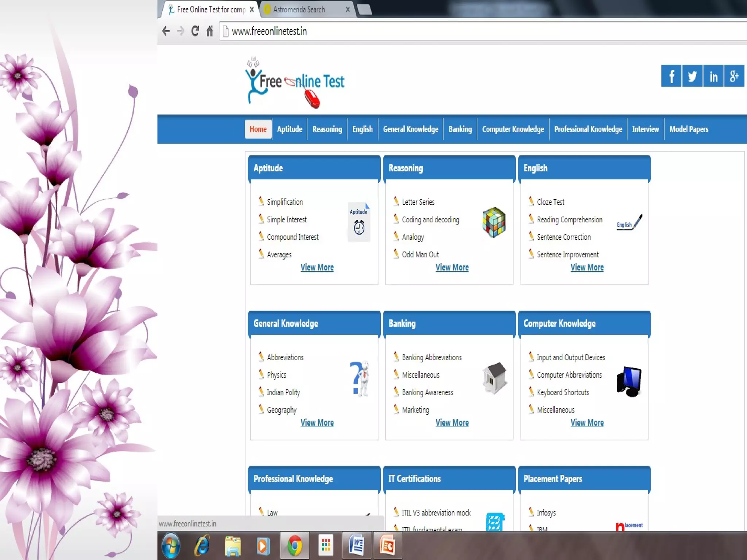Viewport: 747px width, 560px height.
Task: Open the Reading Comprehension link
Action: [569, 219]
